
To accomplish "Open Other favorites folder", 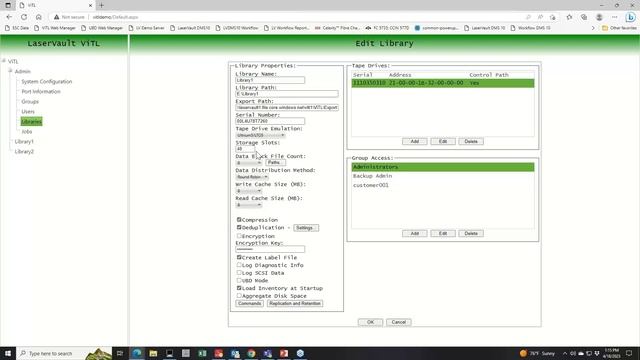I will [619, 28].
